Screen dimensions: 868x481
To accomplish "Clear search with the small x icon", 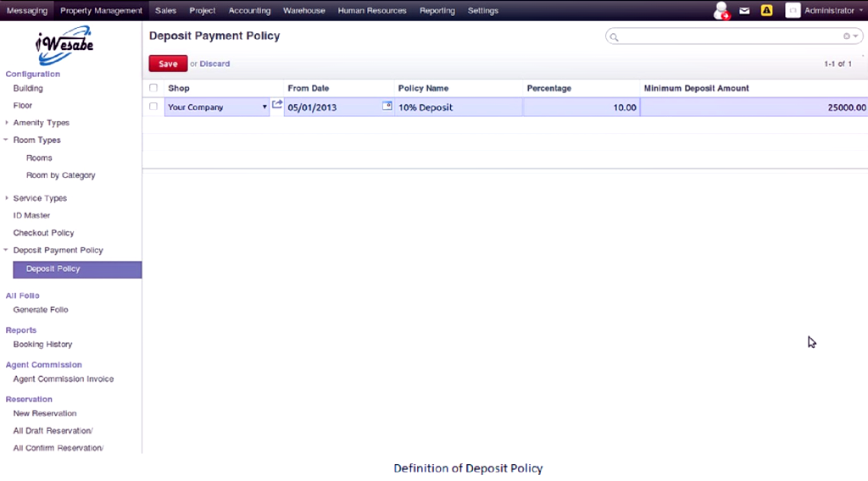I will click(846, 36).
